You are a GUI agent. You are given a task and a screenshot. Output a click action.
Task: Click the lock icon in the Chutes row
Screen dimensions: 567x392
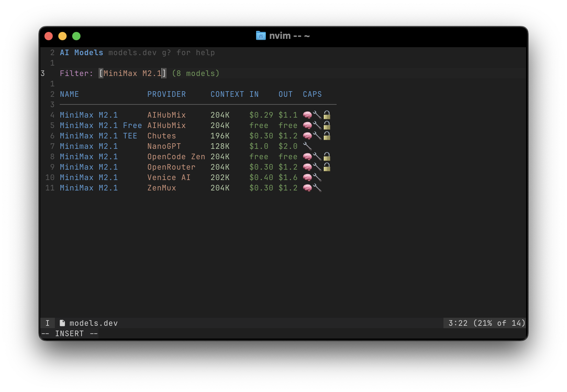click(x=327, y=136)
